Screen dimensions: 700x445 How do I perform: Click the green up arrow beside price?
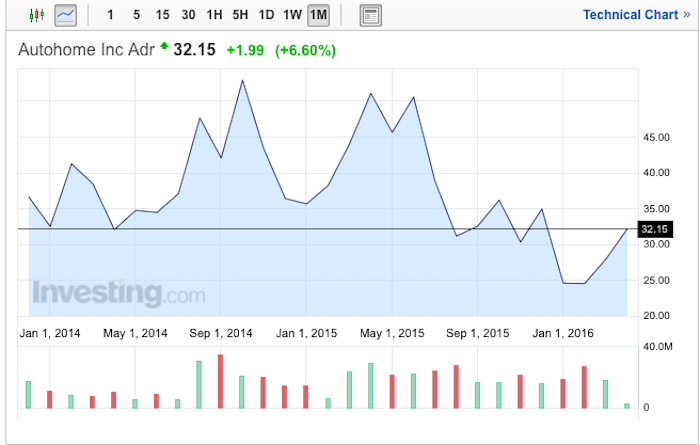tap(164, 47)
